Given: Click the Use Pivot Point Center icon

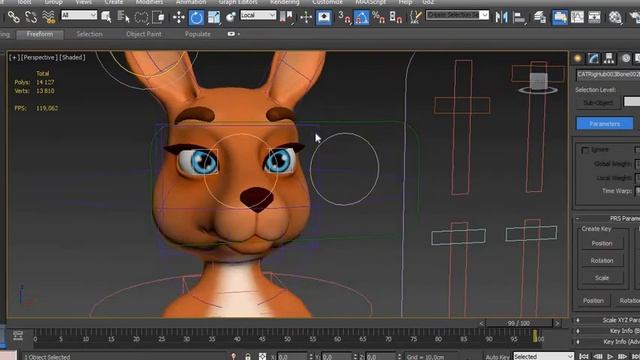Looking at the screenshot, I should point(286,17).
